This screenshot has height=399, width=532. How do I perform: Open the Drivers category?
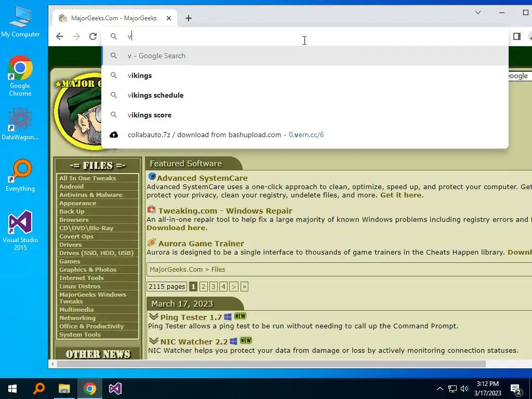(71, 245)
